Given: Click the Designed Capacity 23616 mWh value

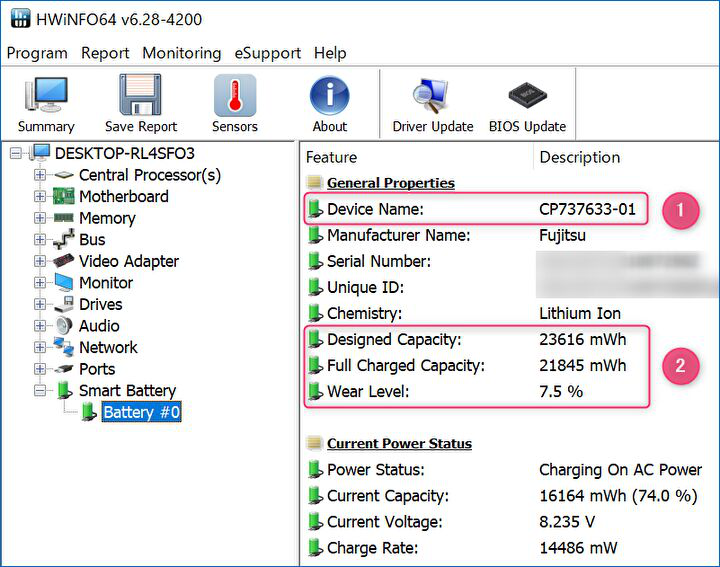Looking at the screenshot, I should [x=582, y=339].
